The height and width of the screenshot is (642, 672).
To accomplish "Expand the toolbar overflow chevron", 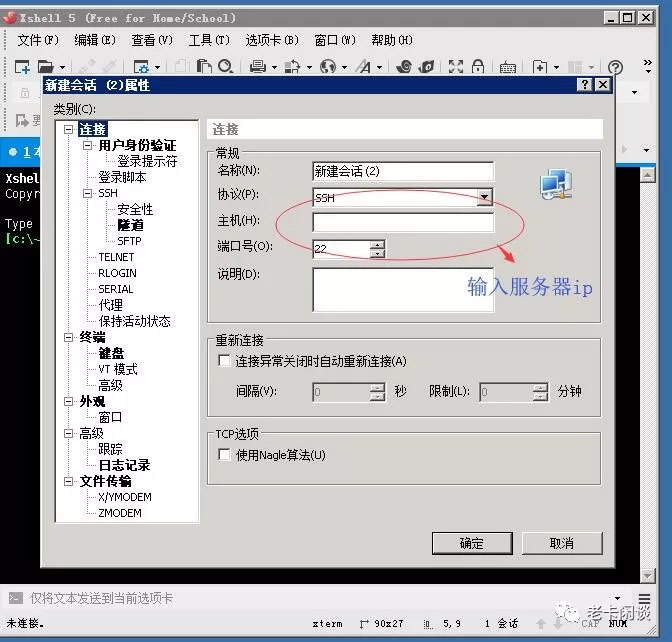I will click(648, 66).
